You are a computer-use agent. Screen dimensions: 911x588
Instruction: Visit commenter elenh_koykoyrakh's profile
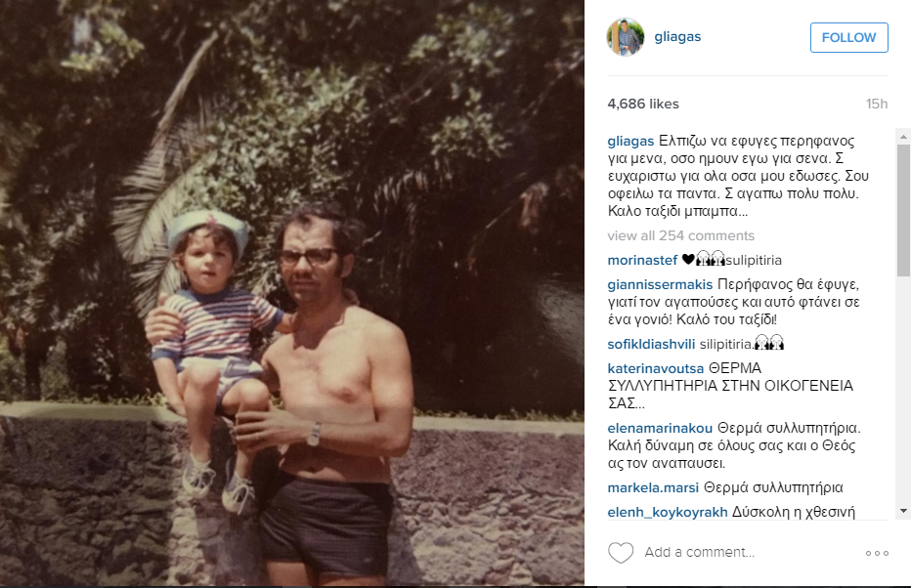point(667,512)
